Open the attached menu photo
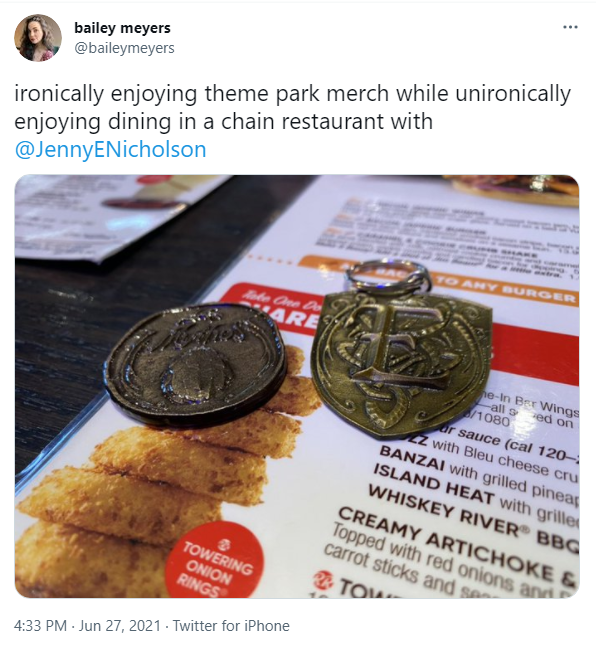Screen dimensions: 596x646 tap(297, 386)
